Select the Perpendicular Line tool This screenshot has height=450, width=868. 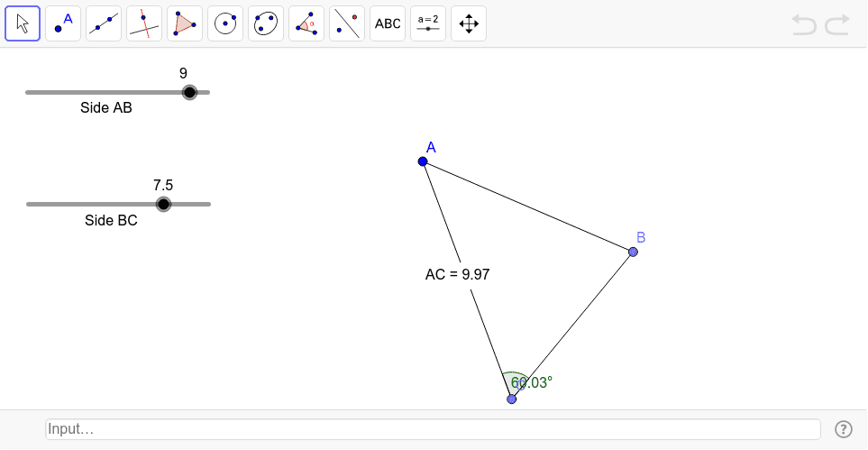click(x=144, y=23)
